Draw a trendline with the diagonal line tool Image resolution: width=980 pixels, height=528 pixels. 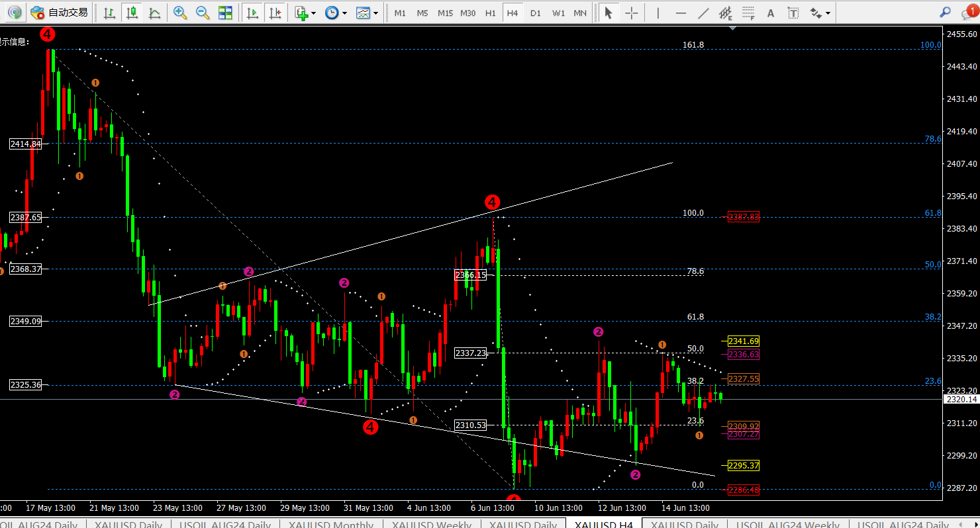[704, 13]
